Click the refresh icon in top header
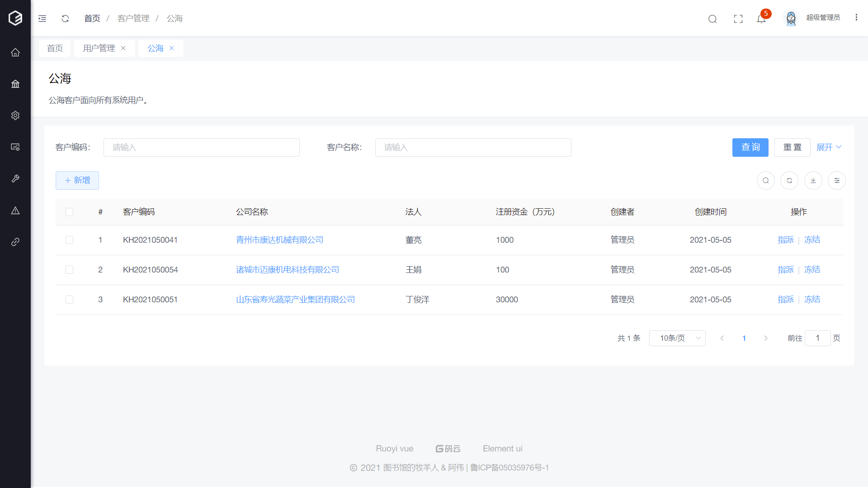The width and height of the screenshot is (868, 488). [x=65, y=19]
